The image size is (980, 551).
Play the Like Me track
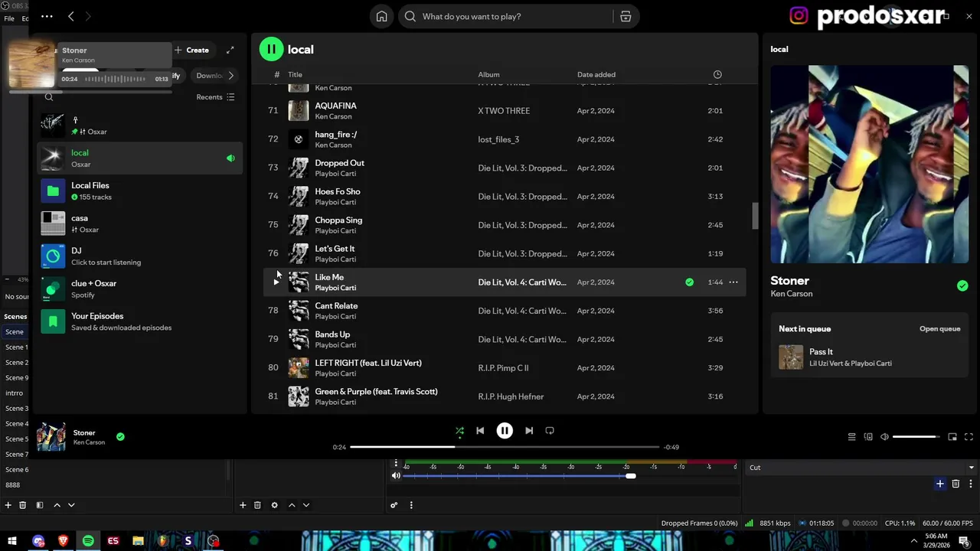[276, 282]
